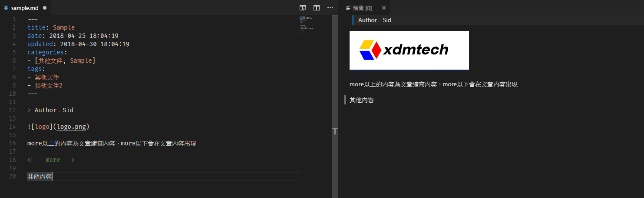
Task: Click '其他內容' on editor line 20
Action: coord(40,176)
